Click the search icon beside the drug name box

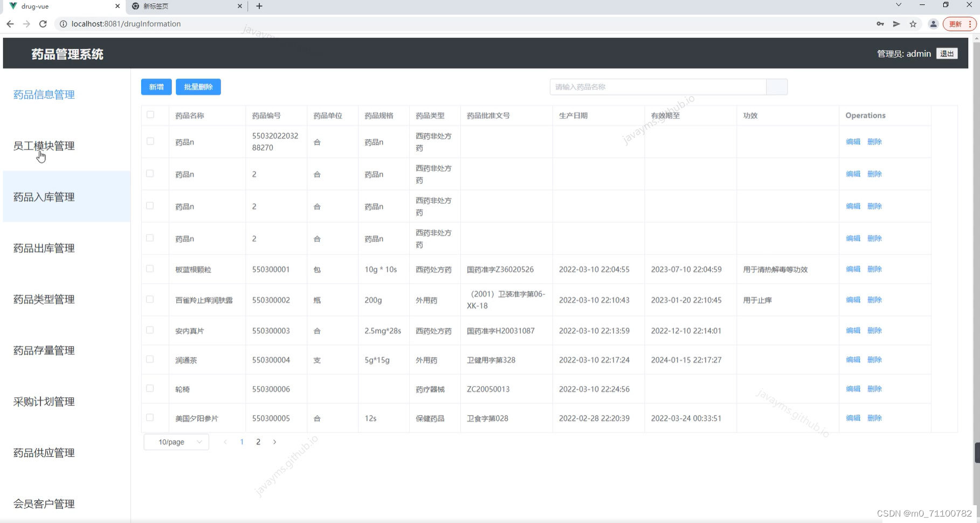click(x=776, y=86)
